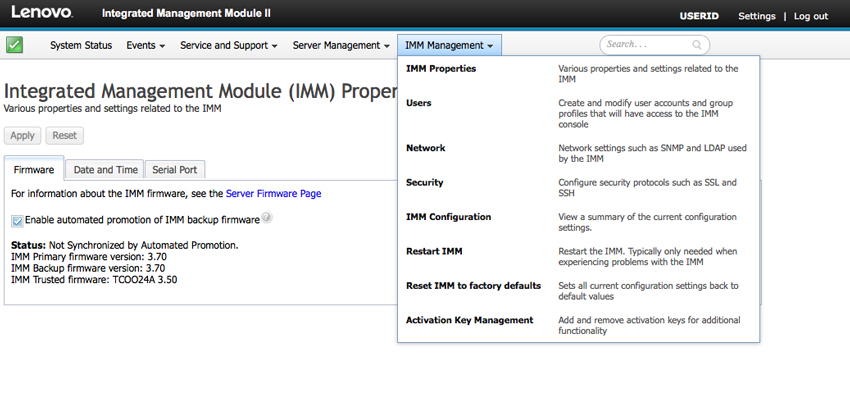This screenshot has height=395, width=850.
Task: Click into the Search input field
Action: tap(648, 45)
